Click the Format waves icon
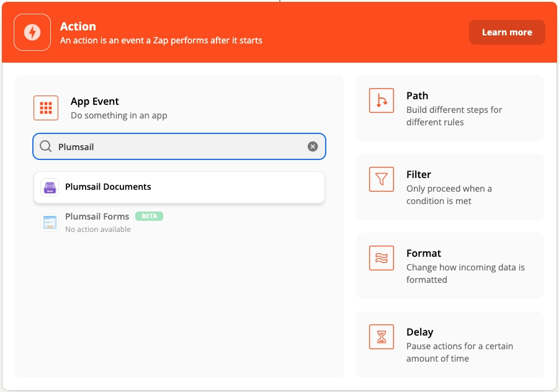Viewport: 559px width, 392px height. (382, 258)
